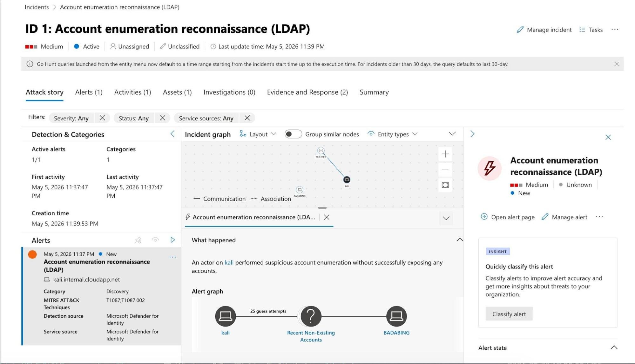Open the Summary tab
Viewport: 635px width, 364px height.
pos(374,92)
